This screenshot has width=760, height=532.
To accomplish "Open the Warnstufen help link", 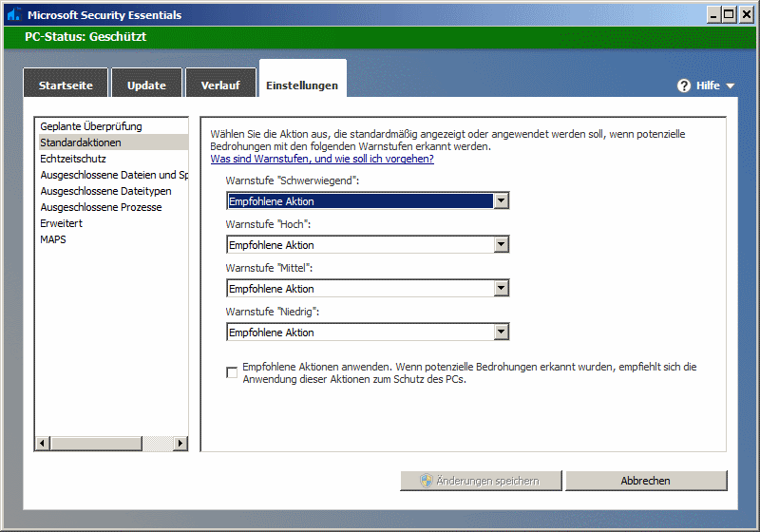I will (x=322, y=159).
